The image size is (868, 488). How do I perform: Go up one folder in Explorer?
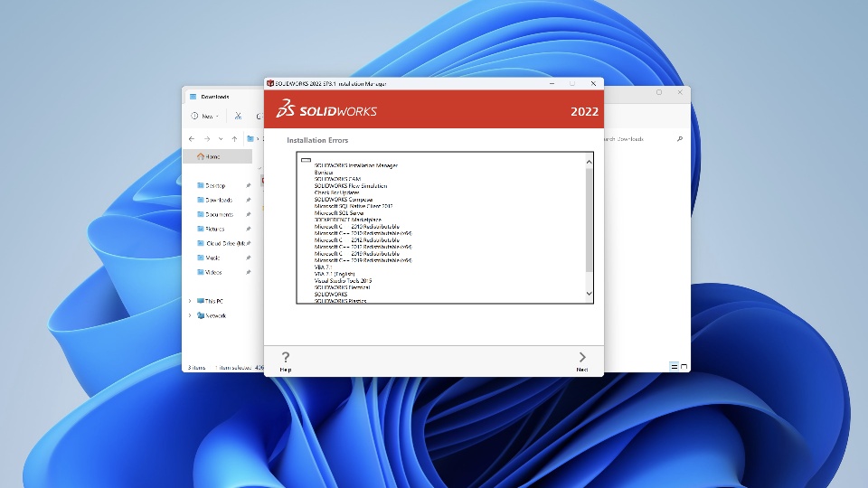coord(235,139)
